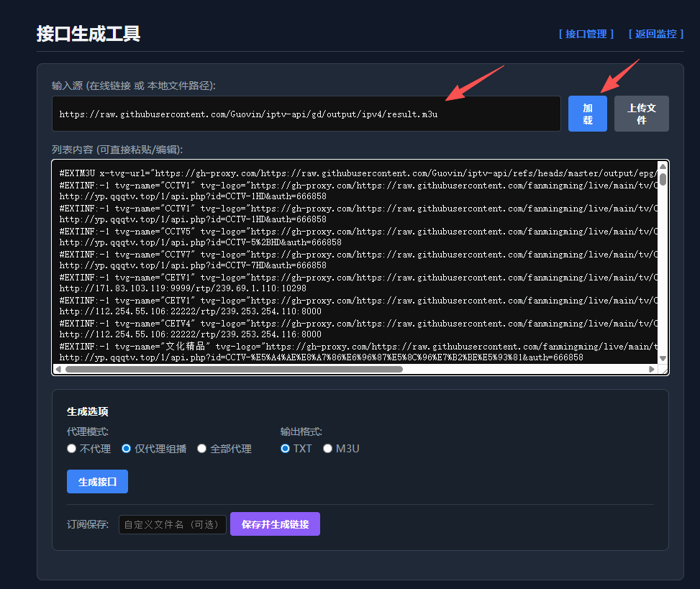Select the 不代理 proxy mode option
This screenshot has width=700, height=589.
pos(71,448)
